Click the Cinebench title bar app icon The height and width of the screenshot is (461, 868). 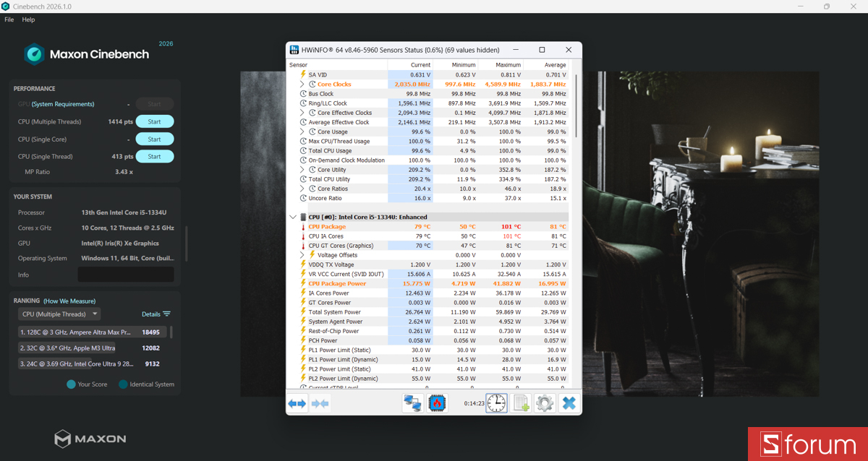click(5, 7)
